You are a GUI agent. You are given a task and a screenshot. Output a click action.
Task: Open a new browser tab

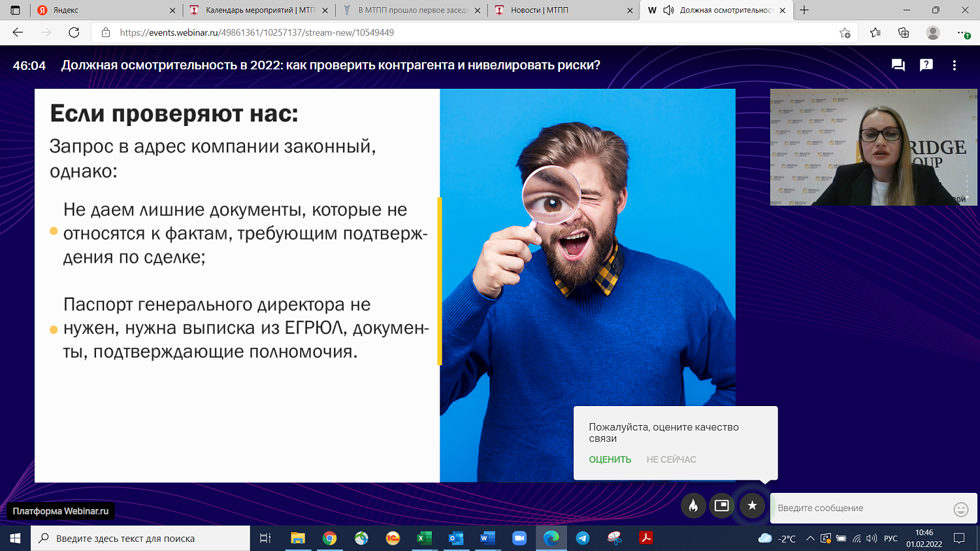point(804,10)
